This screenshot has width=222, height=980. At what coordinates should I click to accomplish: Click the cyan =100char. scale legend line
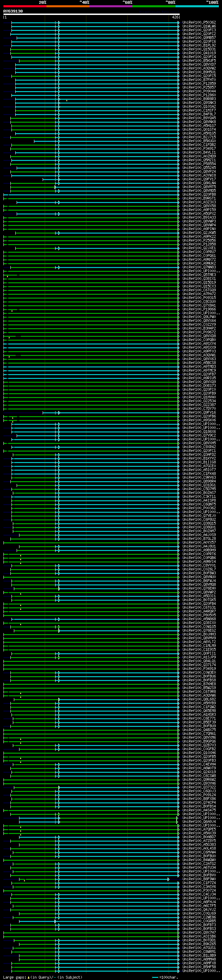pyautogui.click(x=155, y=977)
